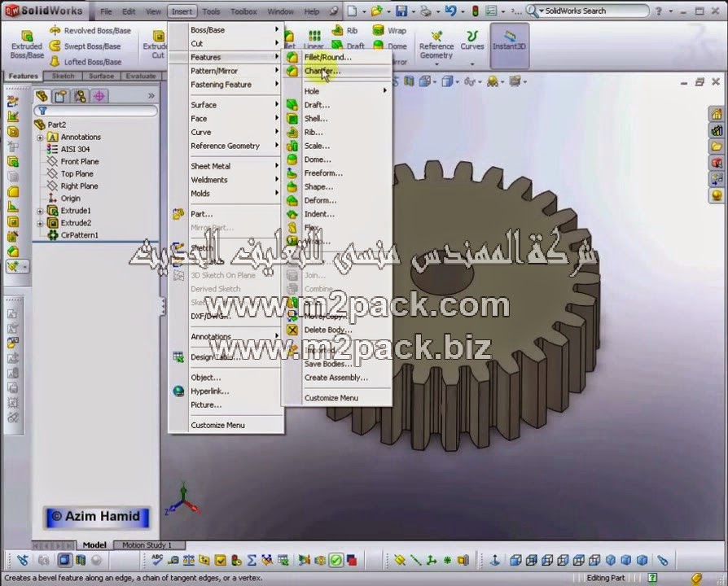
Task: Open Appearances sphere icon in task pane
Action: point(717,195)
